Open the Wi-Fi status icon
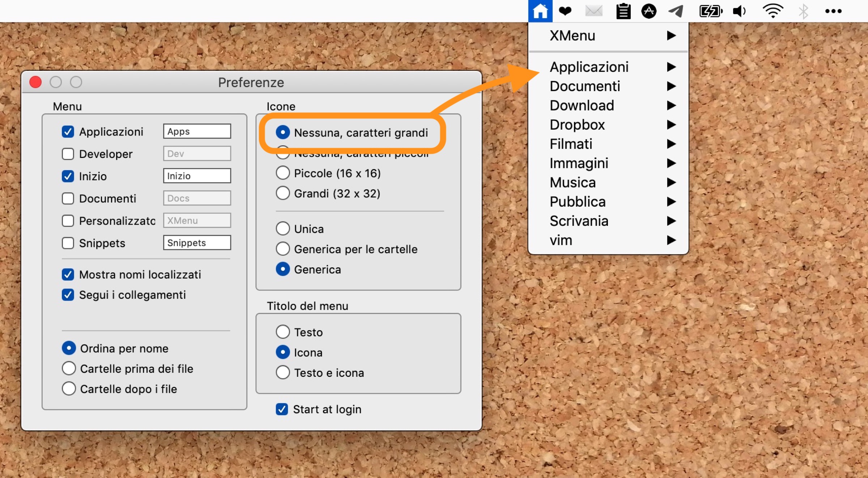This screenshot has height=478, width=868. (x=773, y=11)
